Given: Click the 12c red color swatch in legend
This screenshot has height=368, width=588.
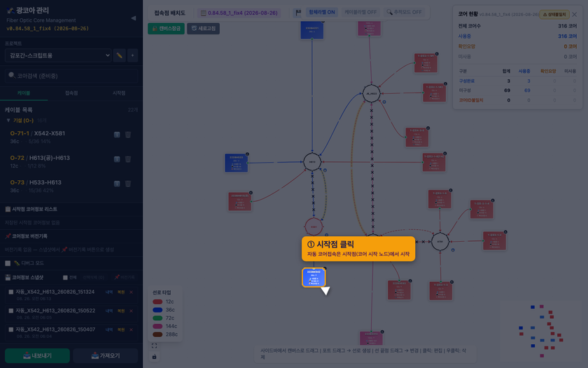Looking at the screenshot, I should pyautogui.click(x=157, y=302).
